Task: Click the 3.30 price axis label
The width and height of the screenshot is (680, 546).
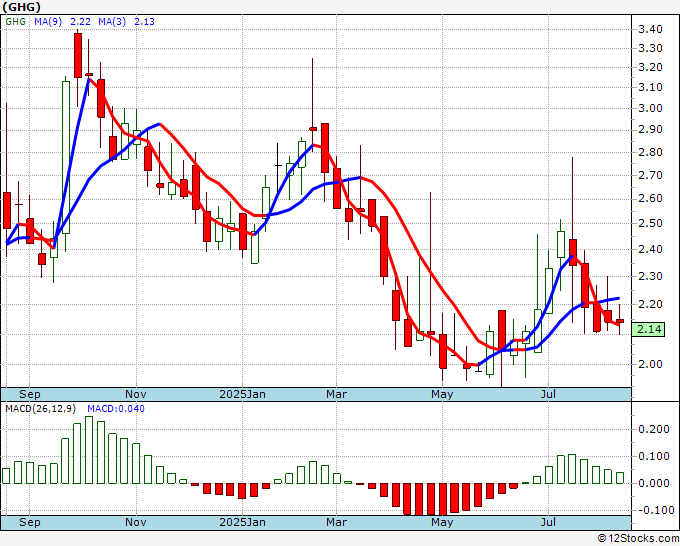Action: (650, 48)
